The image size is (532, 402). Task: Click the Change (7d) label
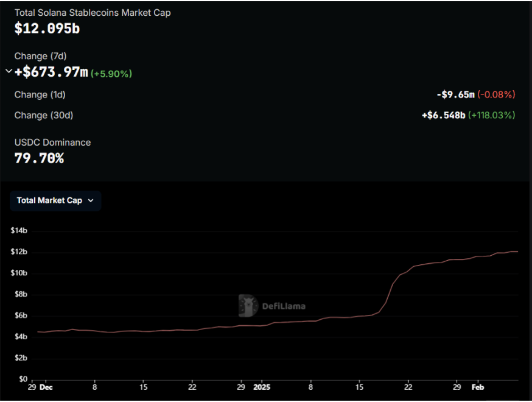coord(40,56)
